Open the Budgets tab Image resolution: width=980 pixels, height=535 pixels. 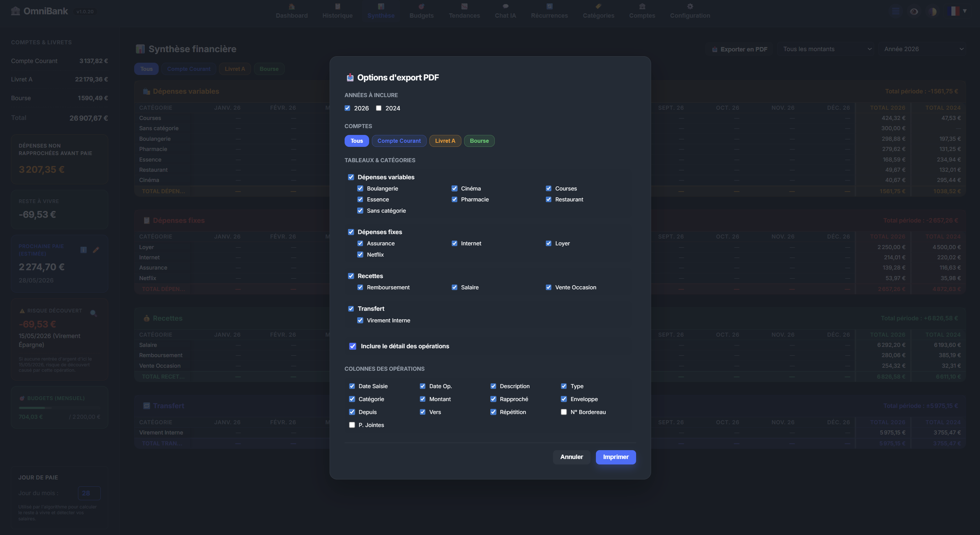422,11
